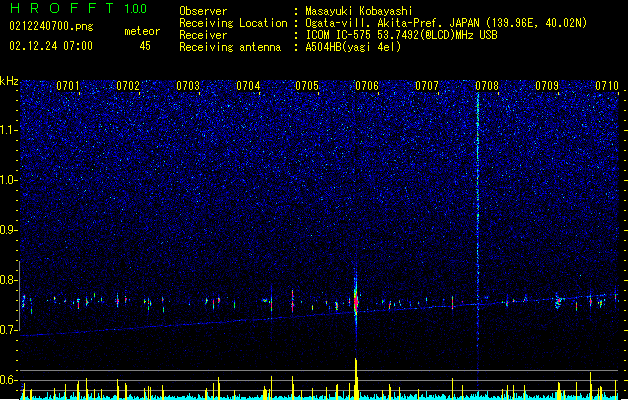Click the tallest yellow power spike below 0706
629x400 pixels.
pyautogui.click(x=356, y=378)
